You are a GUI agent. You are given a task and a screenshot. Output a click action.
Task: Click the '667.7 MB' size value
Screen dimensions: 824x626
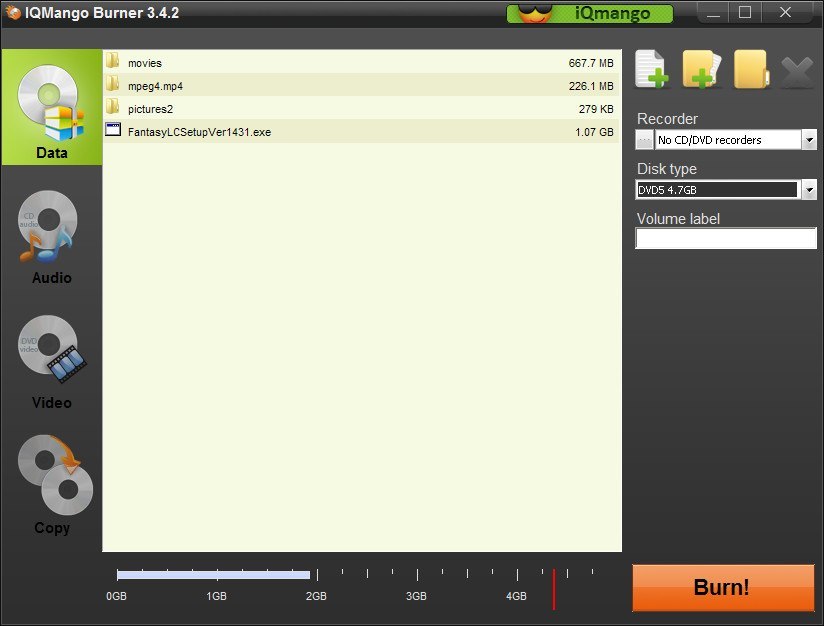[x=591, y=63]
